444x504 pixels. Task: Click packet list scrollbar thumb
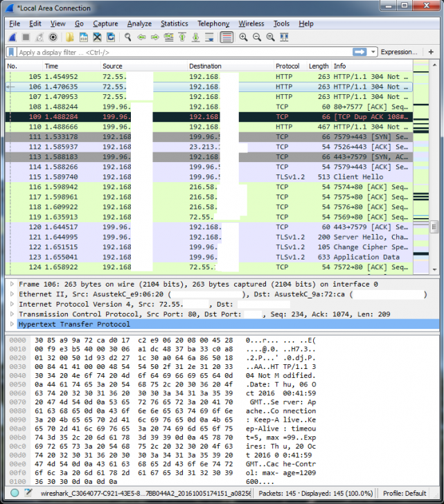point(434,227)
